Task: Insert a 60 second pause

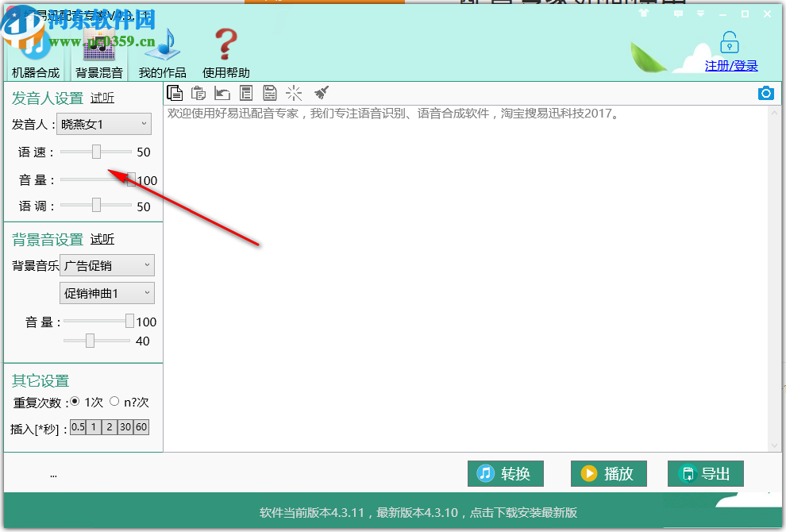Action: pyautogui.click(x=141, y=427)
